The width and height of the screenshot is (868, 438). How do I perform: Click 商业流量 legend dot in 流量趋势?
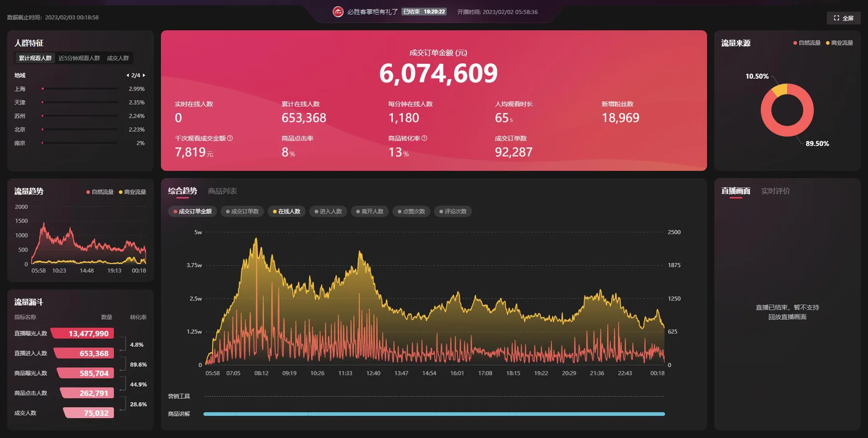coord(121,192)
